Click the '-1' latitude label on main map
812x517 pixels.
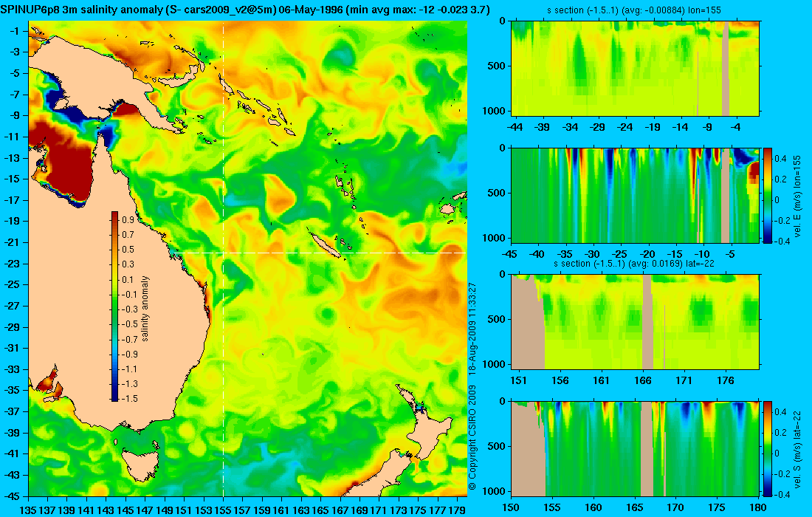[x=15, y=31]
